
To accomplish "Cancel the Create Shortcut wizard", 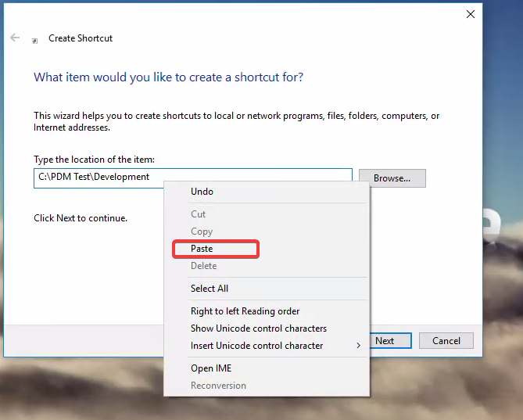I will 446,340.
